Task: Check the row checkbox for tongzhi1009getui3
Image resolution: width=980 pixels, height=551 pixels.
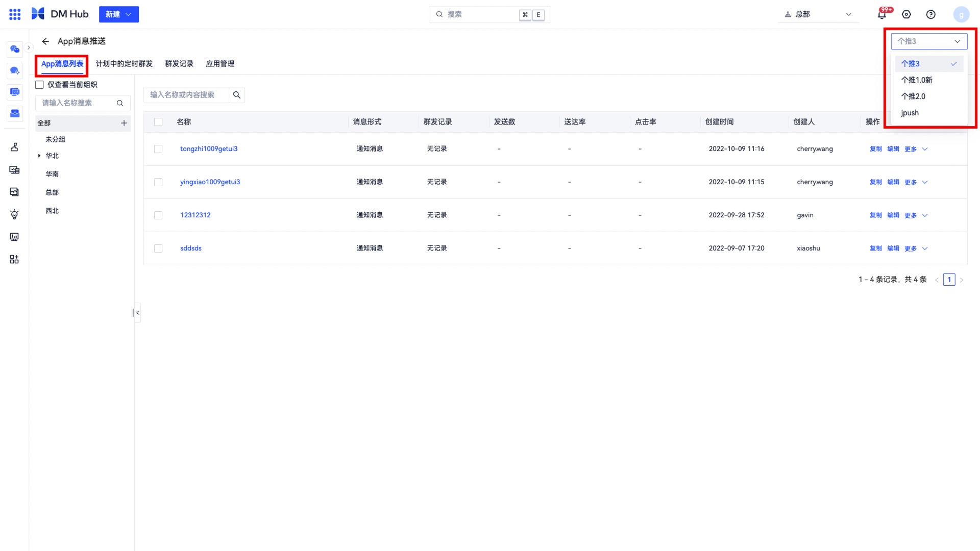Action: 158,149
